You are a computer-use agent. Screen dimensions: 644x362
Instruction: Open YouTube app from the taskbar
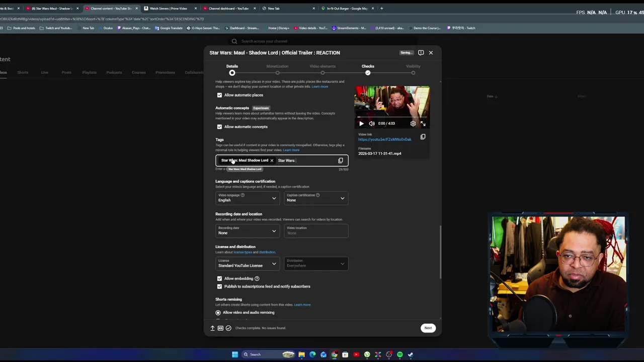coord(356,354)
